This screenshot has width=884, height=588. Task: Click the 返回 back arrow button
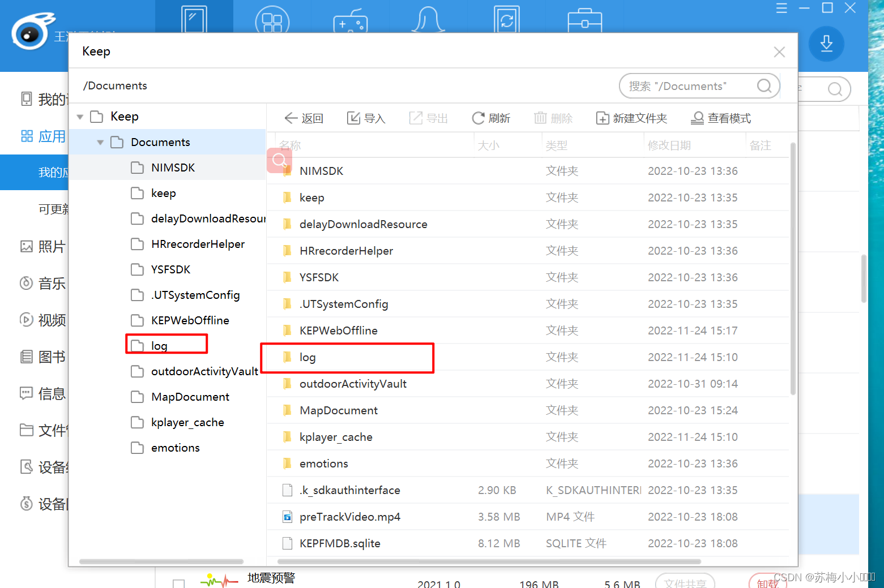pos(304,118)
